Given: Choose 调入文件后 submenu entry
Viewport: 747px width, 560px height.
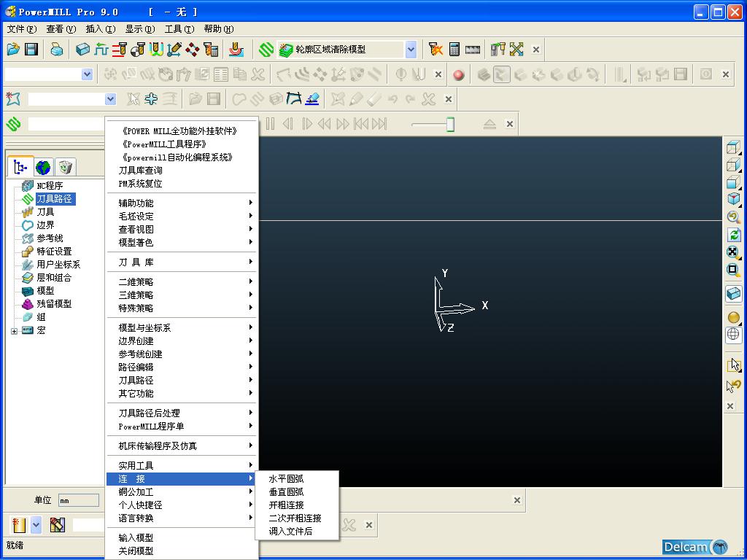Looking at the screenshot, I should 297,532.
